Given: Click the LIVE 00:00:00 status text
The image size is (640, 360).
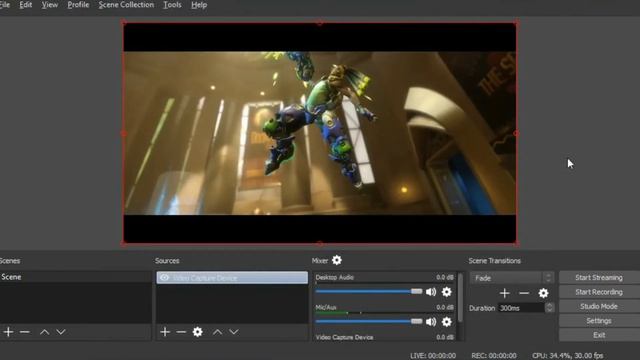Looking at the screenshot, I should [x=433, y=356].
